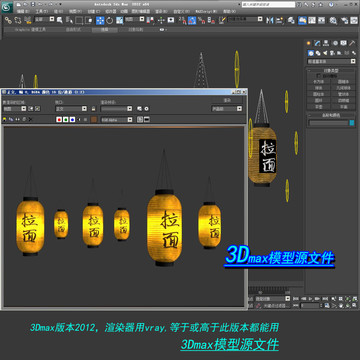Click the 长方体 (Box) primitive button
The image size is (360, 360).
tap(319, 81)
